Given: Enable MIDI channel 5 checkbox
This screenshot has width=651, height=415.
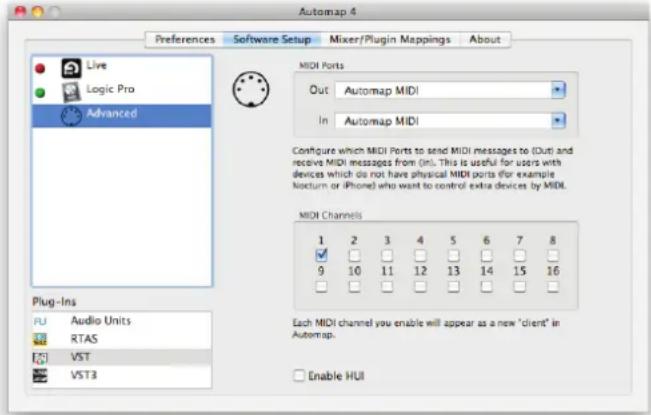Looking at the screenshot, I should point(453,255).
